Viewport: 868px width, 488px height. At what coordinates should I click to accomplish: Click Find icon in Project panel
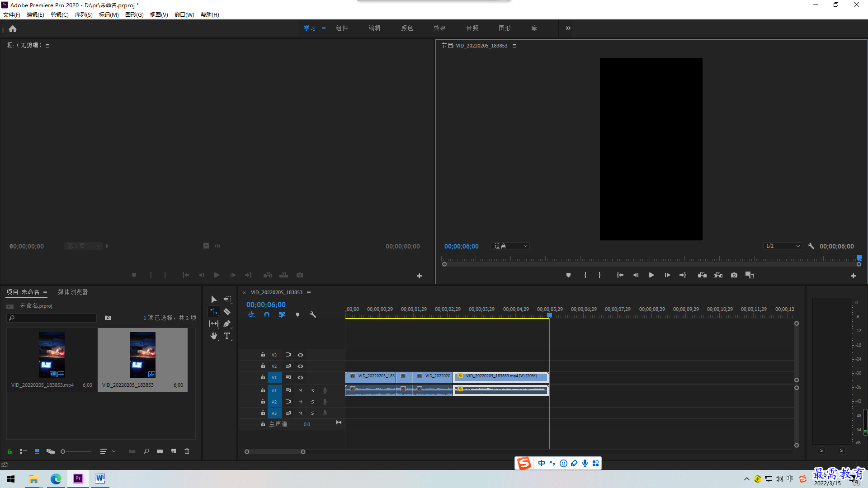[146, 451]
